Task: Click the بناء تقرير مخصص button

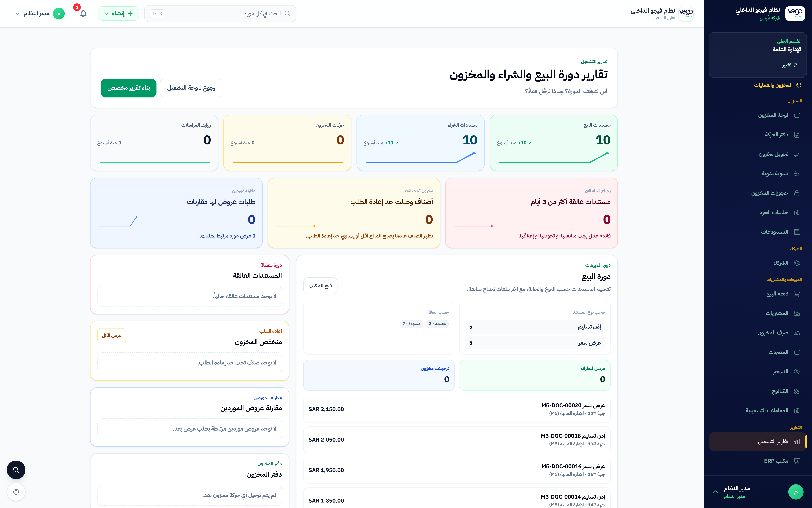Action: [x=128, y=88]
